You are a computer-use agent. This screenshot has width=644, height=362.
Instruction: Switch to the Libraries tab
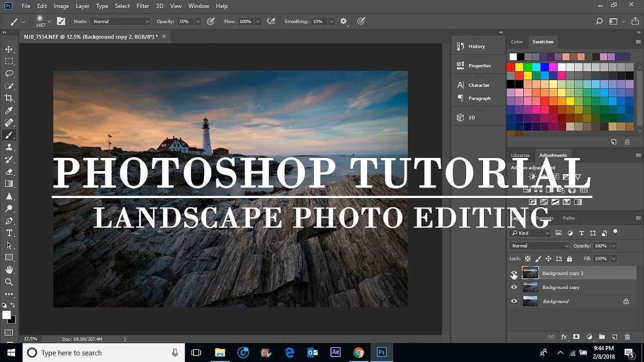(x=520, y=155)
